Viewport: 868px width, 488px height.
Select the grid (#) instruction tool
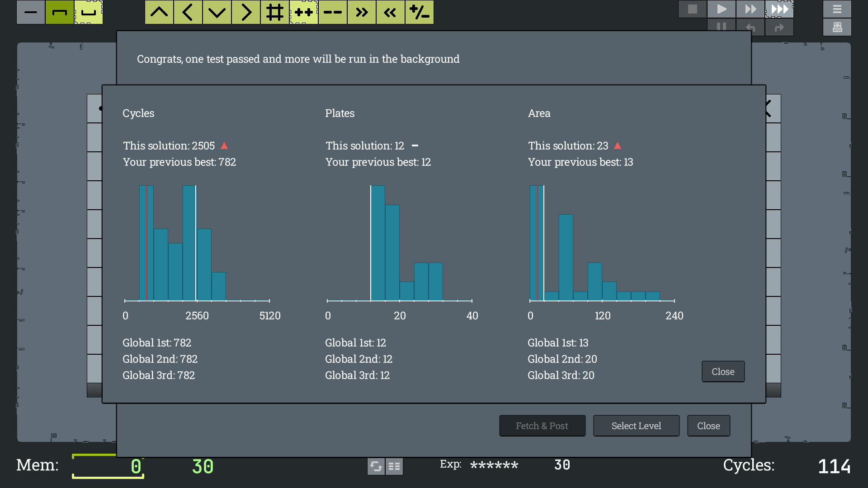[274, 12]
